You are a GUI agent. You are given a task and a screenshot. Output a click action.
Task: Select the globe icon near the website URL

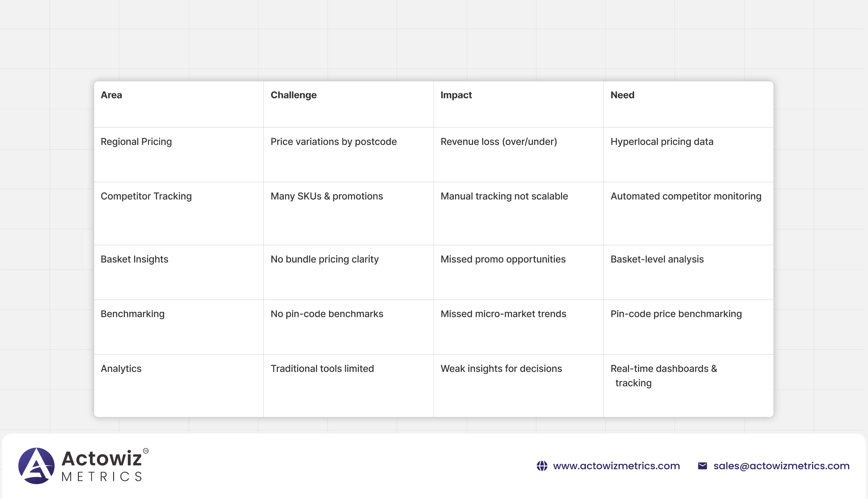pos(542,466)
